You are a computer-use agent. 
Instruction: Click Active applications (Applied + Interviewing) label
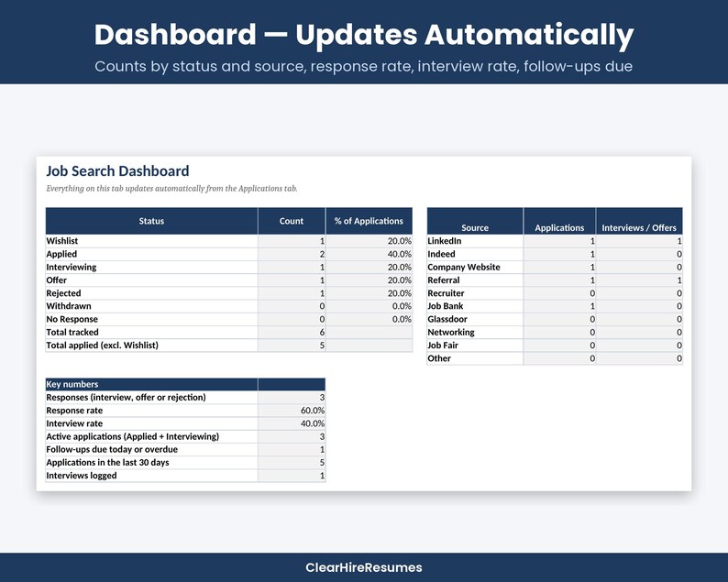click(x=132, y=436)
